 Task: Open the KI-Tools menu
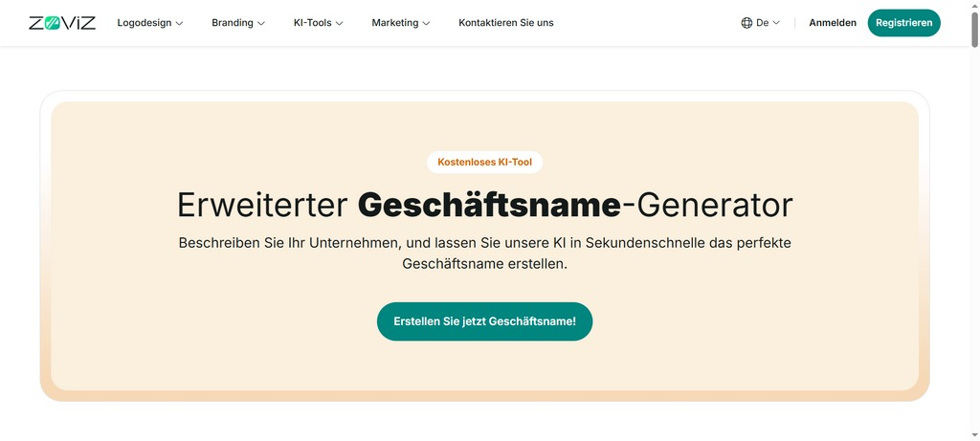coord(312,23)
